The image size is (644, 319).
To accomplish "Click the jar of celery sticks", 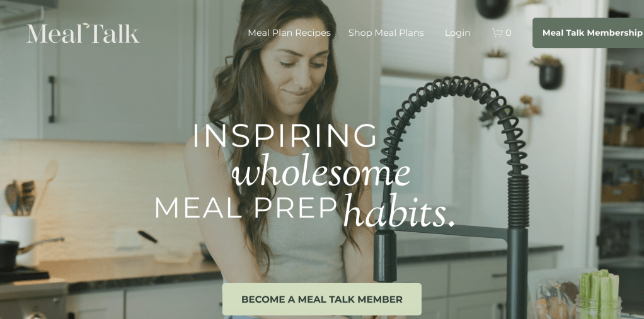I will 598,296.
